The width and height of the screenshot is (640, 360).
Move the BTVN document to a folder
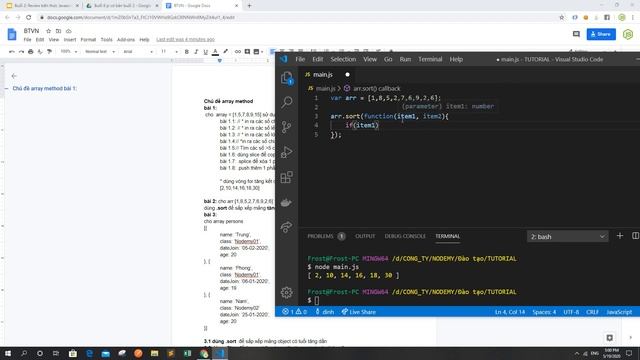(x=58, y=31)
